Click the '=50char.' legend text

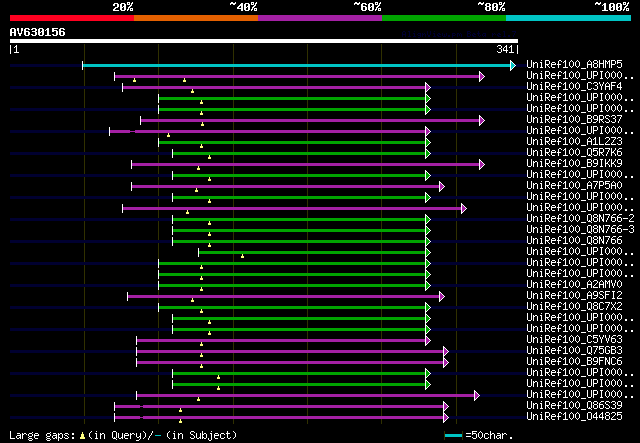(489, 435)
